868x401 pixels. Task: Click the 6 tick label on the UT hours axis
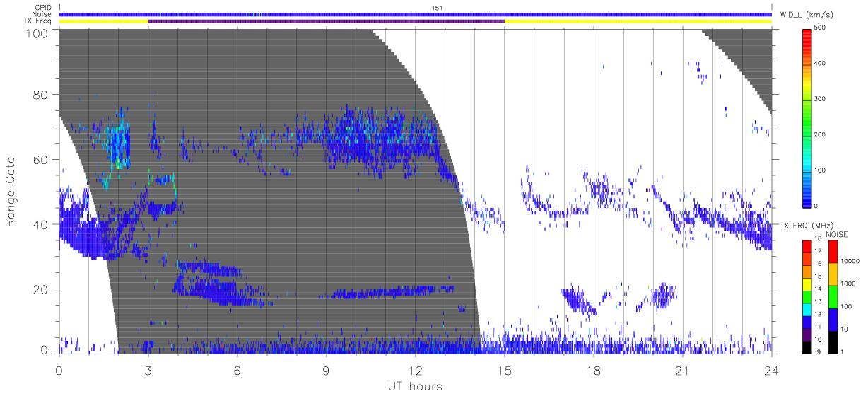(x=237, y=370)
